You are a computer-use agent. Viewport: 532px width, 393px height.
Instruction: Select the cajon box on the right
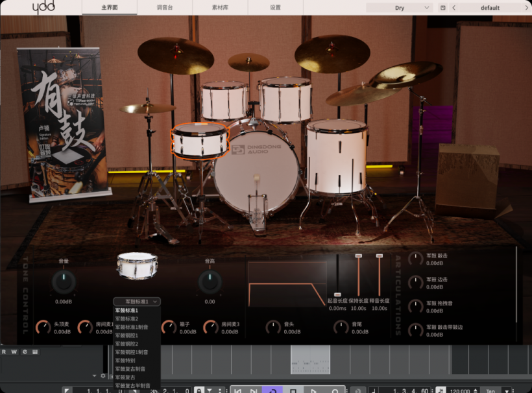coord(467,176)
